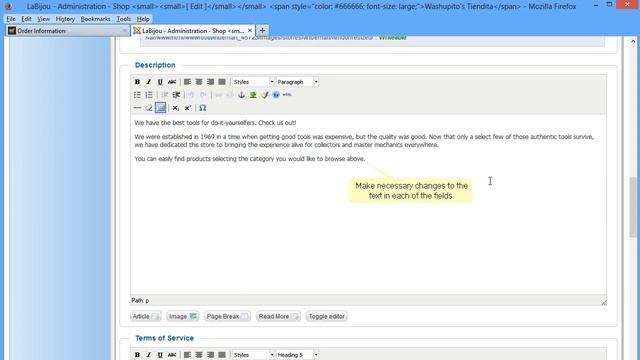Insert unordered bullet list
Image resolution: width=640 pixels, height=360 pixels.
[137, 95]
